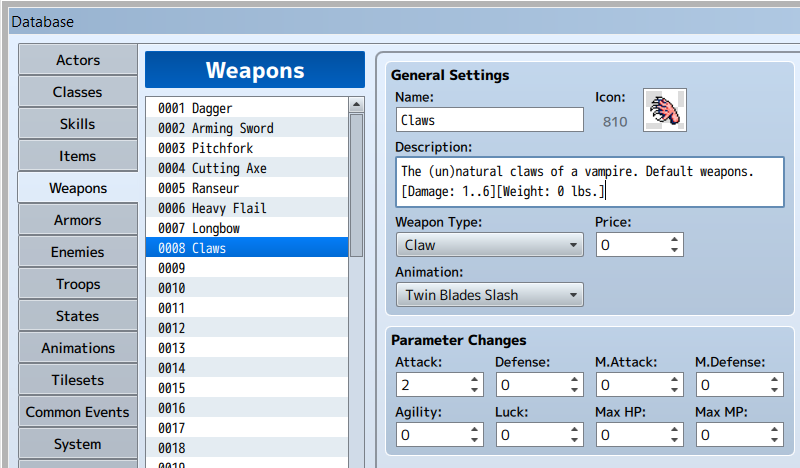The width and height of the screenshot is (800, 468).
Task: Open the Animation dropdown
Action: click(490, 295)
